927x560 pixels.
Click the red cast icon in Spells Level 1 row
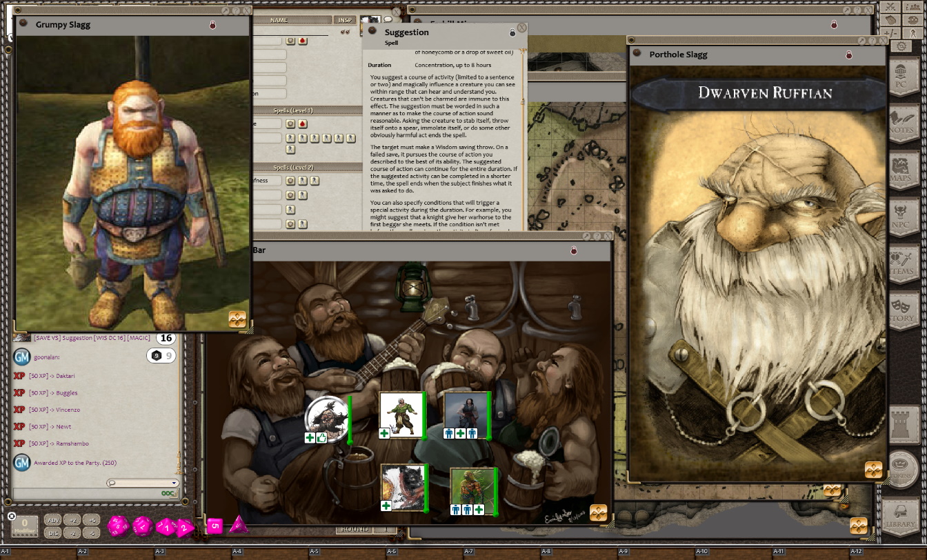point(302,124)
